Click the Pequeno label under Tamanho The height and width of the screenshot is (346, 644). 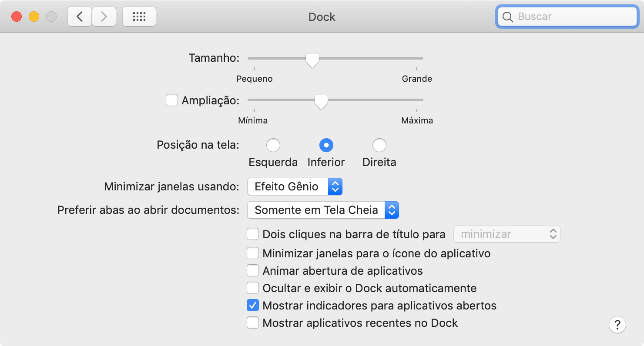[x=255, y=79]
